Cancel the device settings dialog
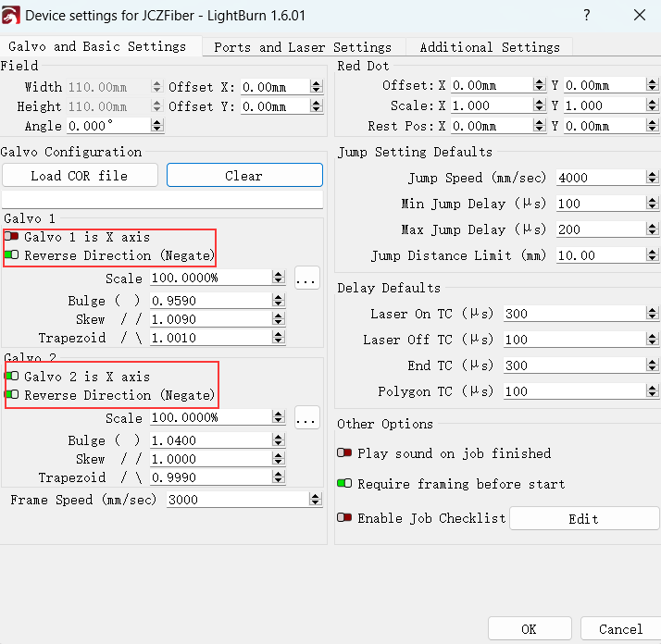Viewport: 661px width, 644px height. [x=620, y=629]
